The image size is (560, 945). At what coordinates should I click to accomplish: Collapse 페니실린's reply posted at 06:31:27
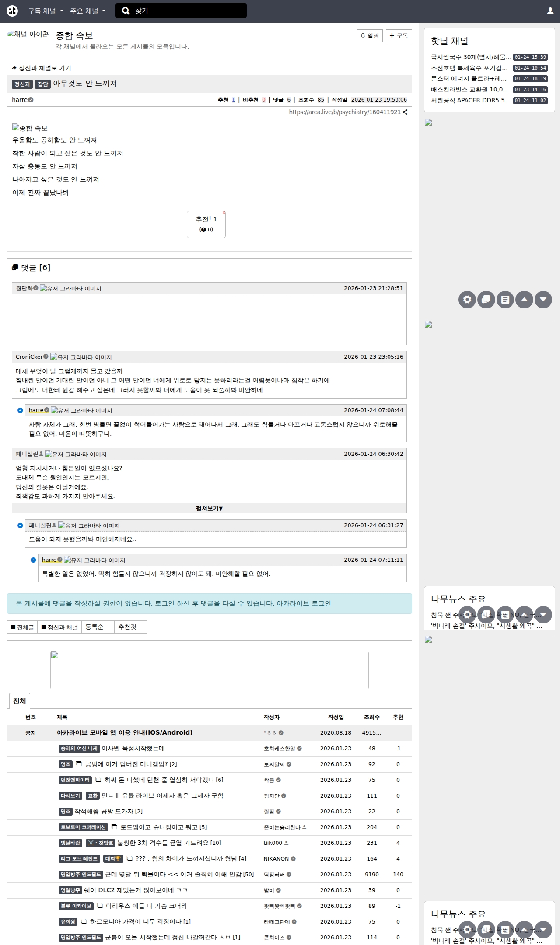[20, 525]
